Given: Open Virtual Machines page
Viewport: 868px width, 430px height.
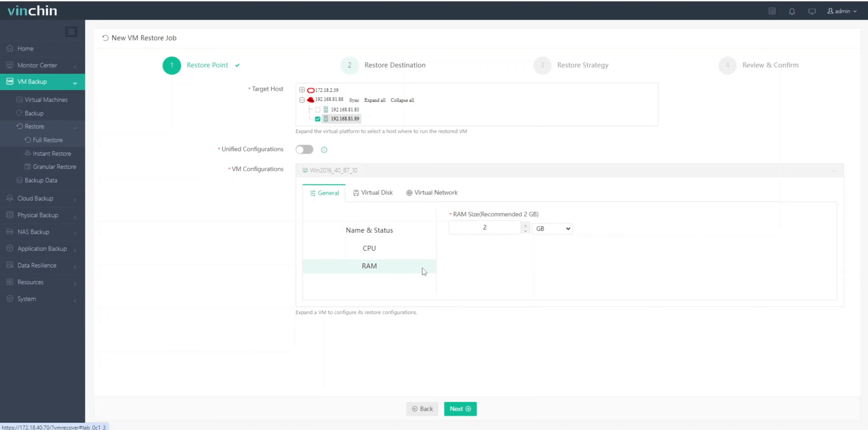Looking at the screenshot, I should point(46,100).
